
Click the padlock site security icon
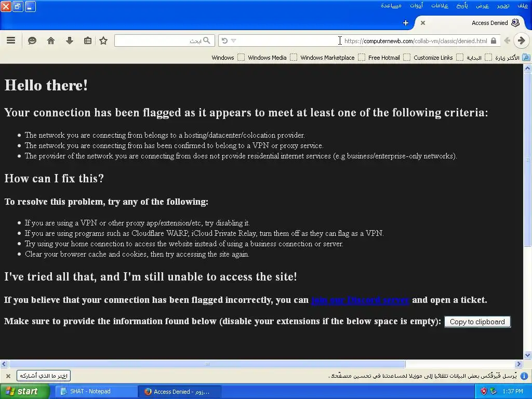pos(494,41)
